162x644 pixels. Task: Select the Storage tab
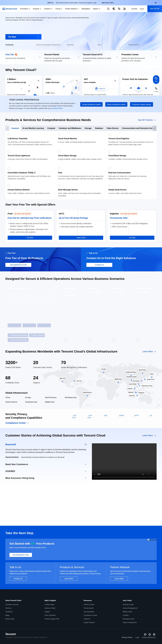[x=88, y=128]
